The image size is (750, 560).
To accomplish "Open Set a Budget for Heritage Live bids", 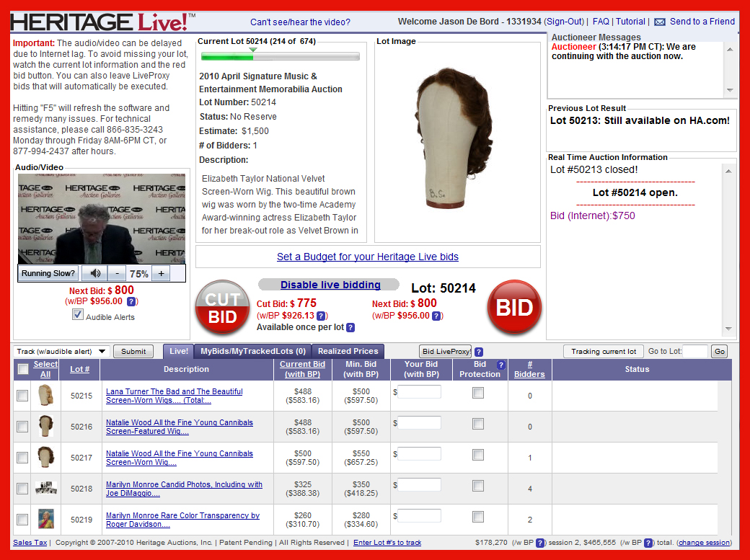I will point(367,257).
